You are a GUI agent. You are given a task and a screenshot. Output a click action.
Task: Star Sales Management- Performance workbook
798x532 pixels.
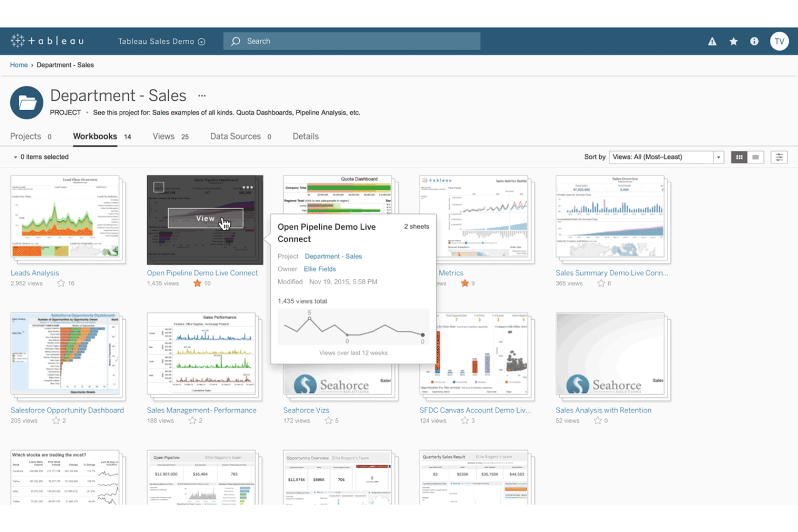pyautogui.click(x=192, y=420)
